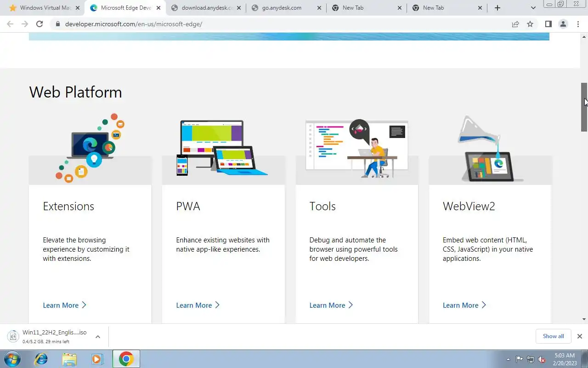Screen dimensions: 588x368
Task: Close the last New Tab
Action: click(x=480, y=8)
